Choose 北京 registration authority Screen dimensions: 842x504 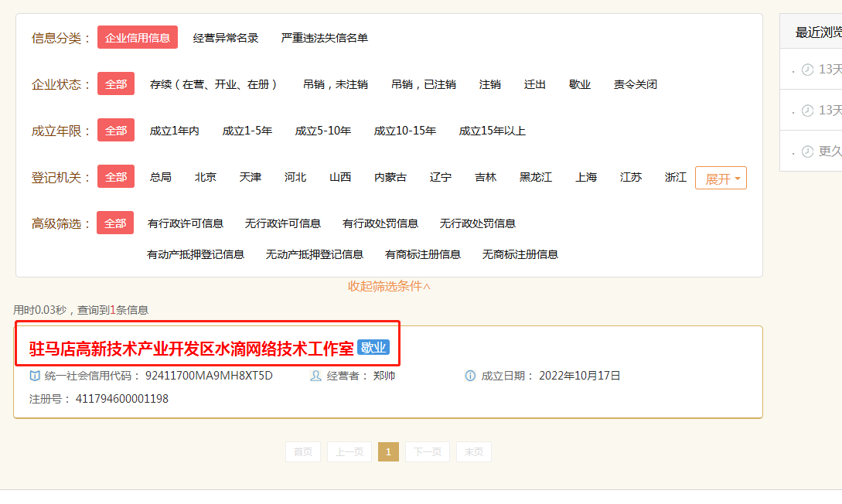(x=206, y=177)
